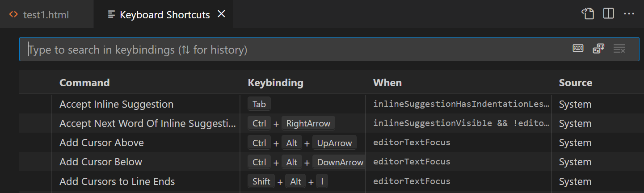Toggle Sort by Precedence icon
This screenshot has width=644, height=193.
coord(598,48)
